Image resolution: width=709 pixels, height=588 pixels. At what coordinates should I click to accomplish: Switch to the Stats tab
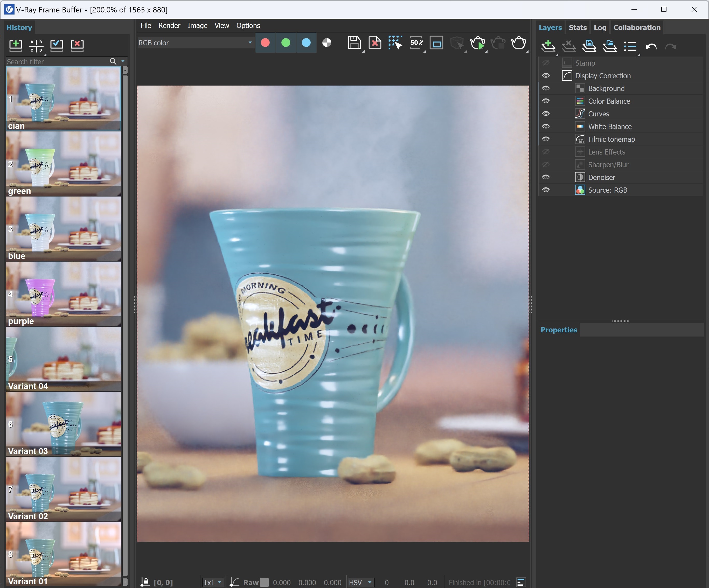[x=578, y=27]
